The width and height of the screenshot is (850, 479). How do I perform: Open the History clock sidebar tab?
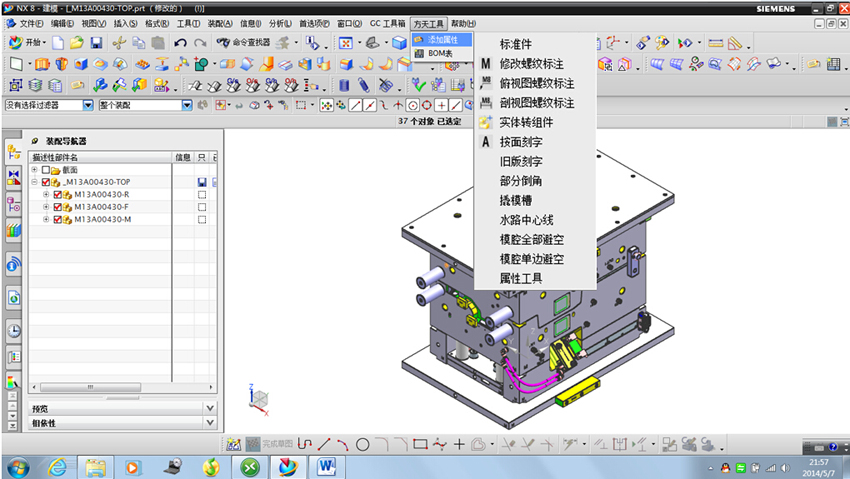14,331
